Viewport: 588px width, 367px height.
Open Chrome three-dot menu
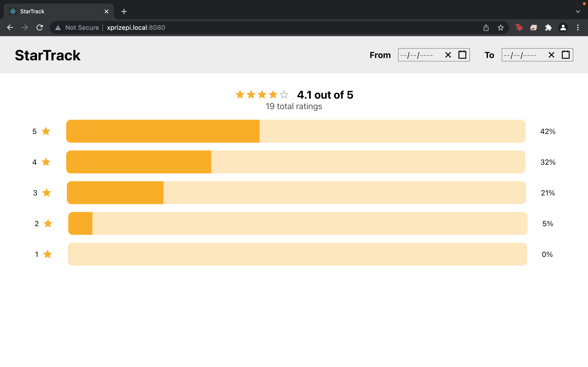578,28
